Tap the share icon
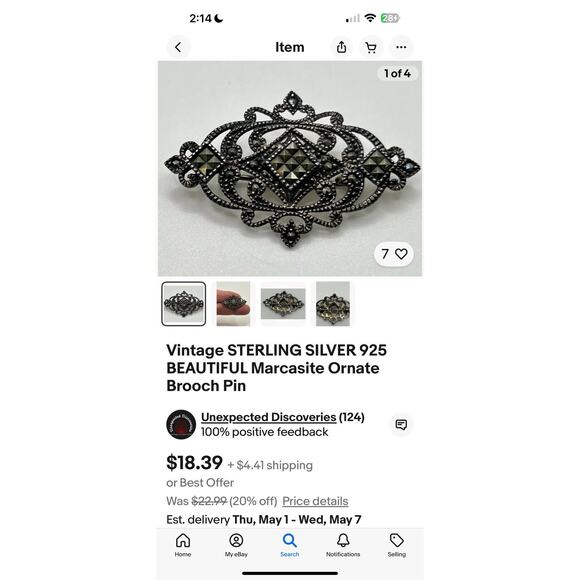The height and width of the screenshot is (580, 580). coord(341,47)
